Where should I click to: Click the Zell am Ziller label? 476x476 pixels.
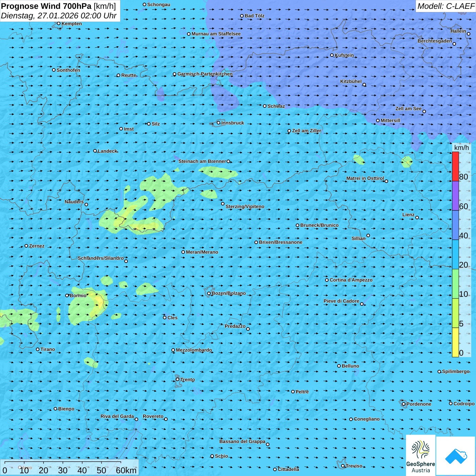click(x=306, y=131)
